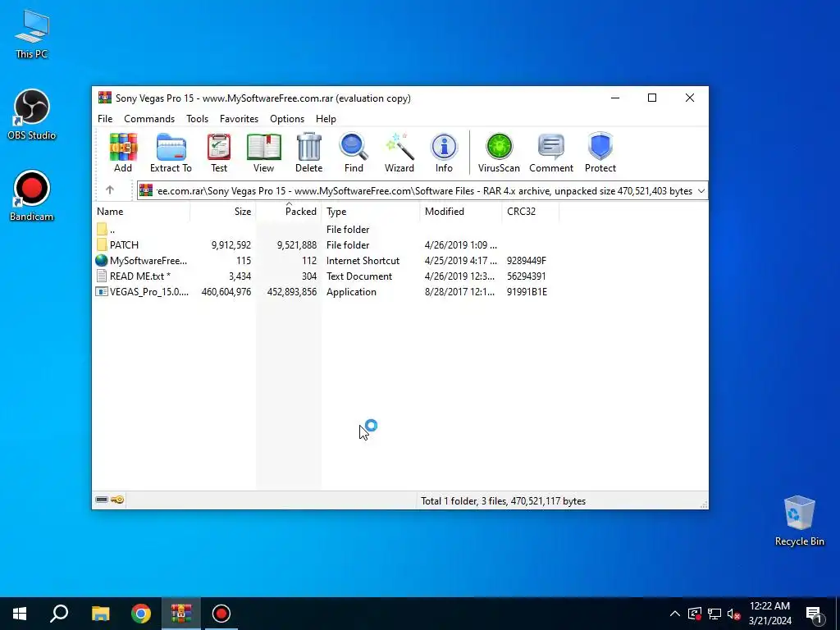Sort by the Name column header
The image size is (840, 630).
click(141, 212)
